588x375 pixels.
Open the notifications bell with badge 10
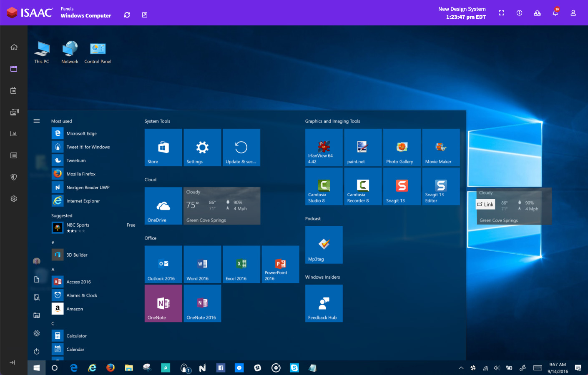click(x=555, y=12)
